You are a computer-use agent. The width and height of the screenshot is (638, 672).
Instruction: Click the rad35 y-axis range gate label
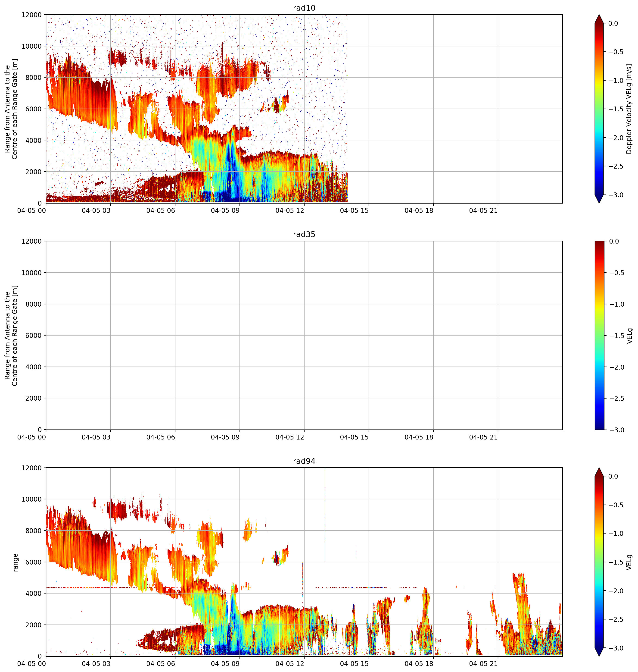pyautogui.click(x=11, y=336)
